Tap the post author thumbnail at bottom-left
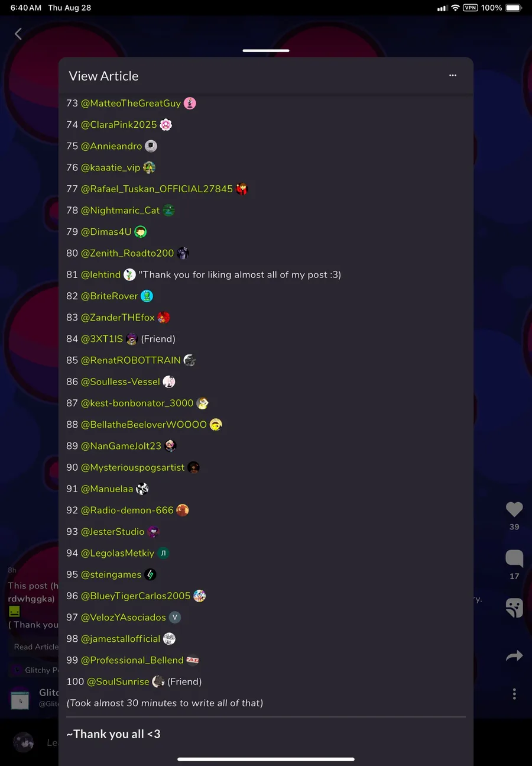The height and width of the screenshot is (766, 532). coord(20,699)
